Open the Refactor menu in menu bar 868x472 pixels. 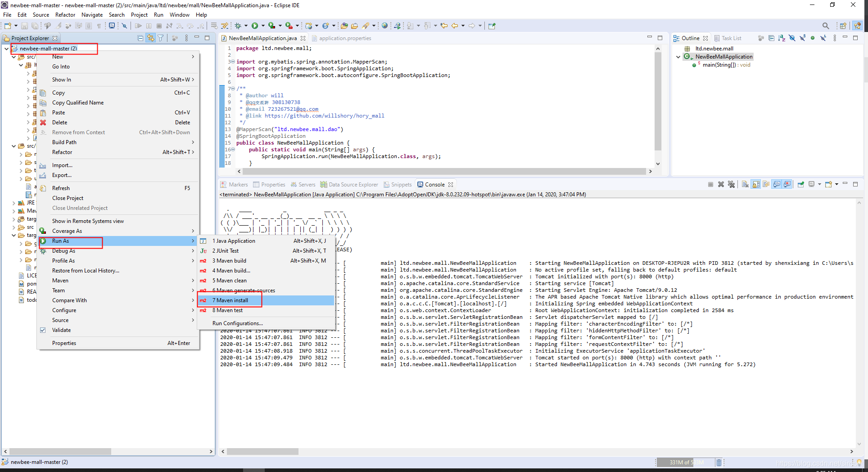click(x=65, y=15)
